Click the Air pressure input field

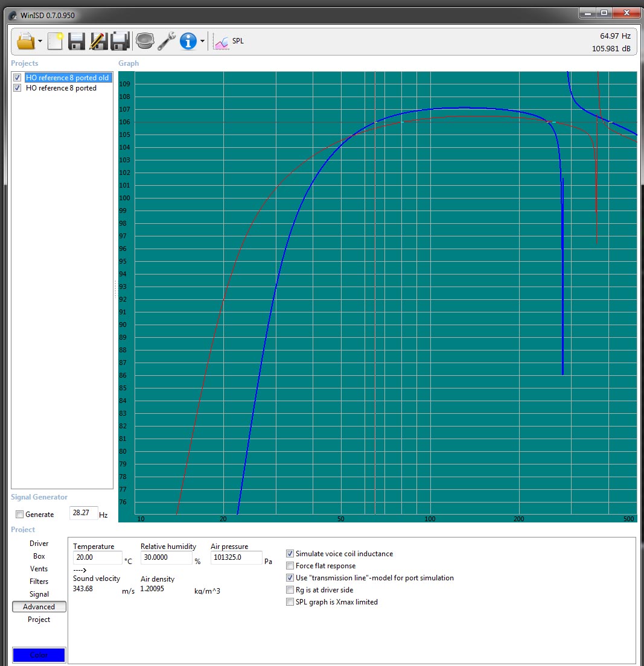(x=237, y=557)
